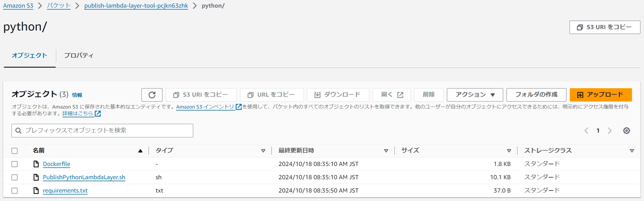Sort by サイズ column arrow
This screenshot has height=201, width=644.
[x=509, y=151]
